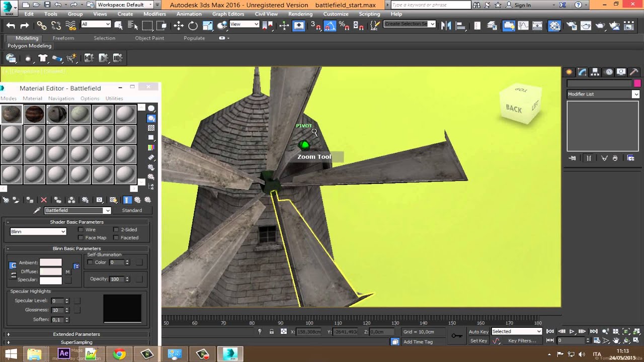Click the Rendered Frame Window icon

pyautogui.click(x=586, y=26)
